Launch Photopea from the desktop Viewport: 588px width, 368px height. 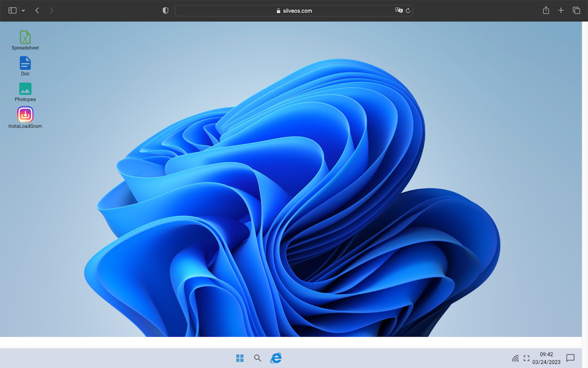click(25, 92)
